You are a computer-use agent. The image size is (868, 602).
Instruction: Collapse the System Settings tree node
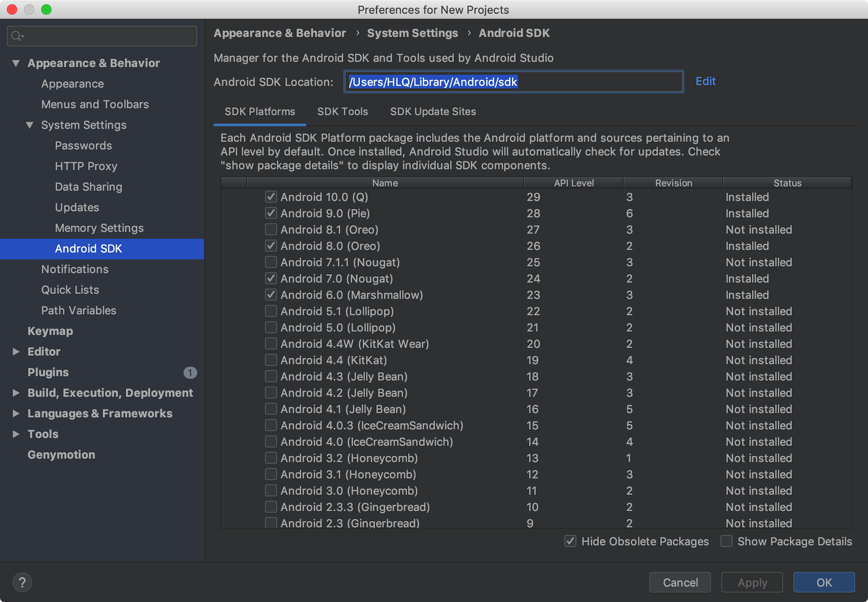point(30,125)
